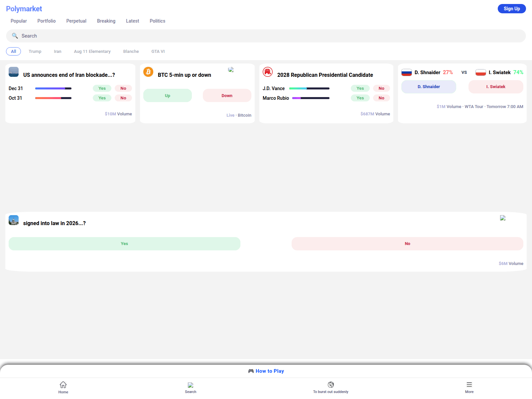Open the To burst out suddenly globe icon
This screenshot has width=532, height=399.
[x=331, y=385]
